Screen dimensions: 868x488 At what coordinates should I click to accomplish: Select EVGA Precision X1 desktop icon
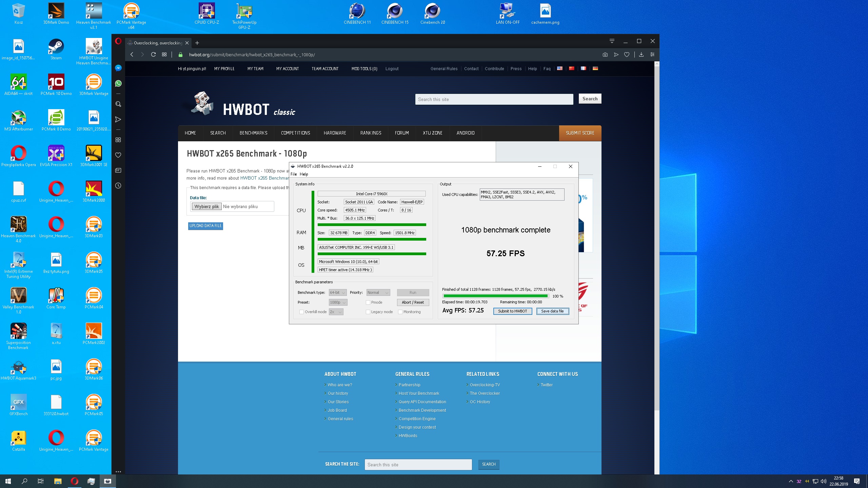click(56, 156)
